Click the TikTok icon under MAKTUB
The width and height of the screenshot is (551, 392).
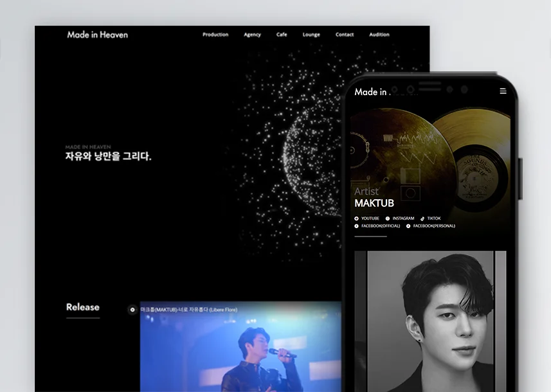tap(422, 218)
